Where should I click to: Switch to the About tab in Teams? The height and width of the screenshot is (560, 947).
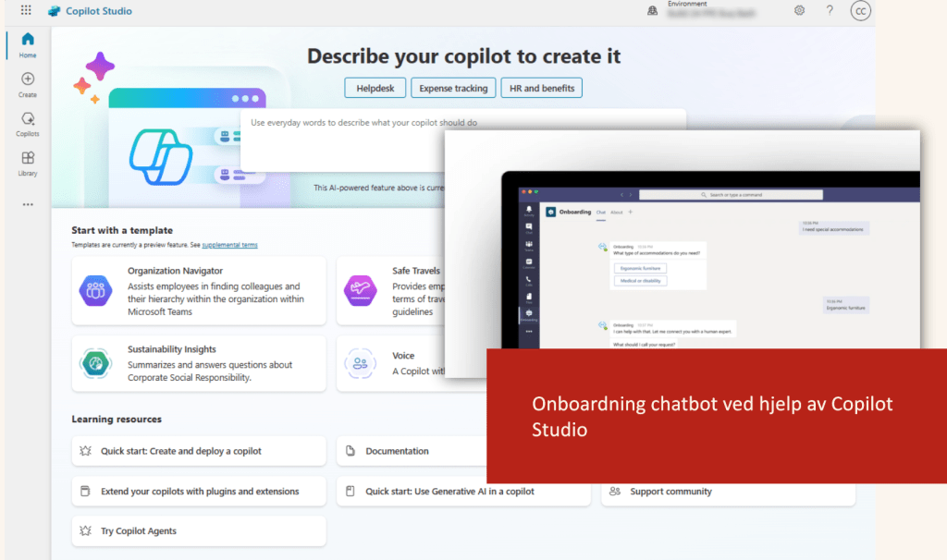coord(617,212)
